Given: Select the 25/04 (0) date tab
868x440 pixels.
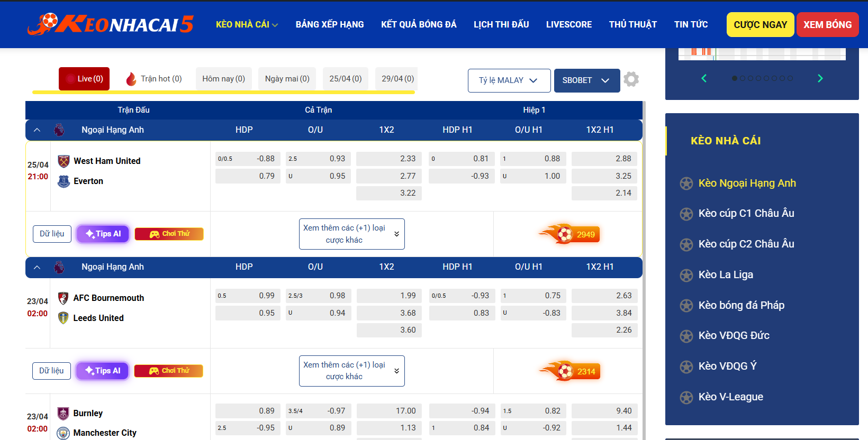Looking at the screenshot, I should click(346, 79).
